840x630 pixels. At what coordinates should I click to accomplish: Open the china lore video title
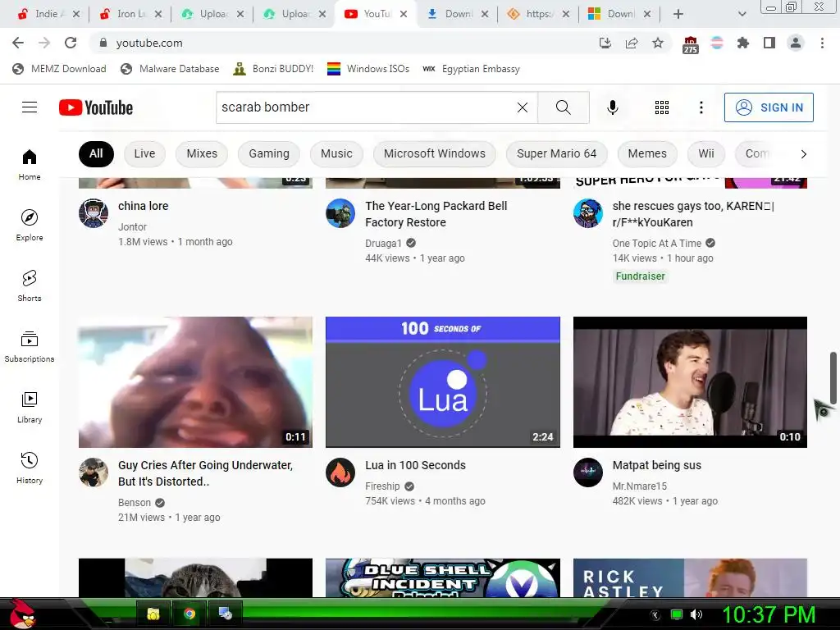click(143, 206)
